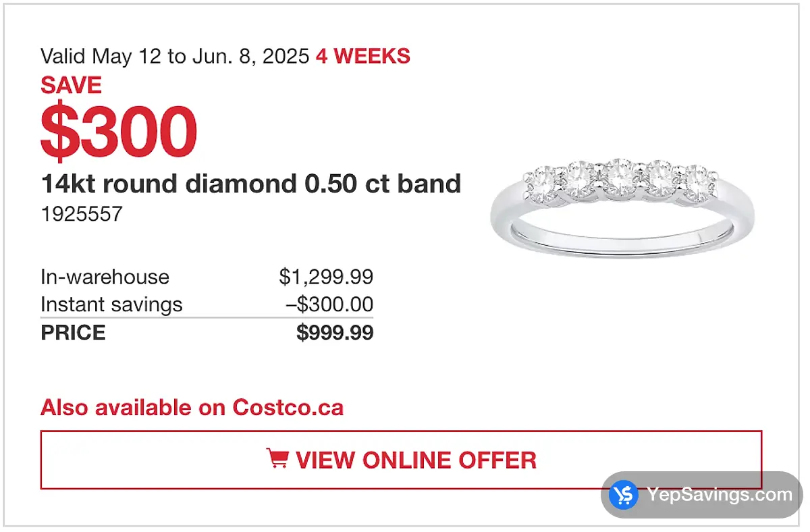Select the ring's center diamond
The height and width of the screenshot is (532, 810).
[x=622, y=174]
